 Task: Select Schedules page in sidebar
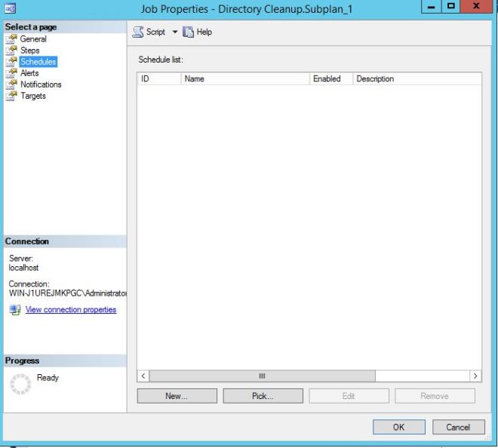(38, 62)
